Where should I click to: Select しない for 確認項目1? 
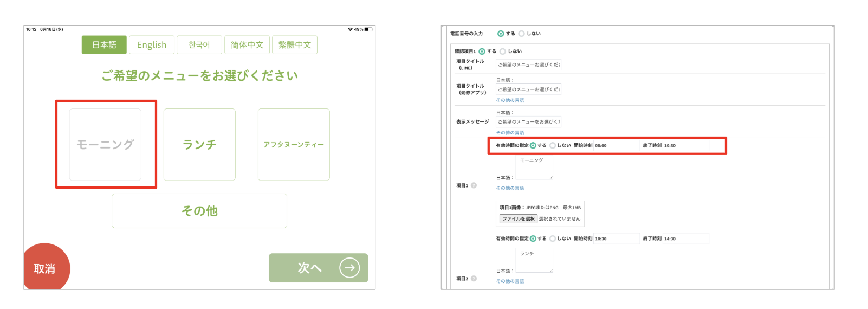coord(503,51)
